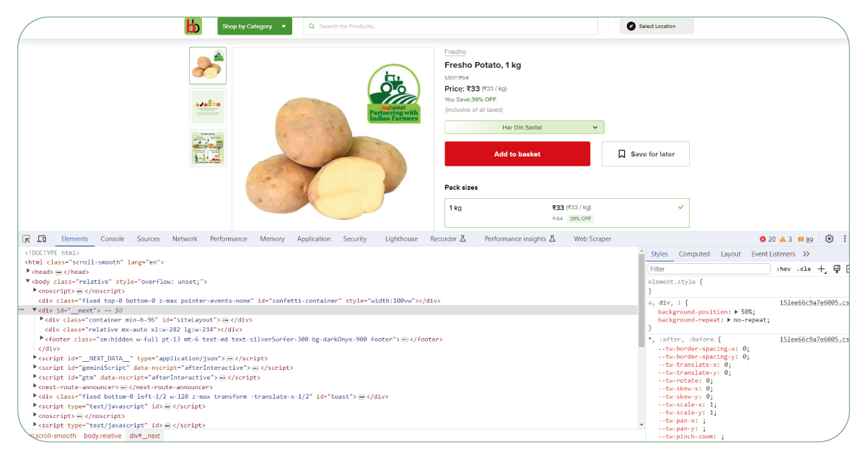Open the Layout tab in styles pane

point(731,254)
